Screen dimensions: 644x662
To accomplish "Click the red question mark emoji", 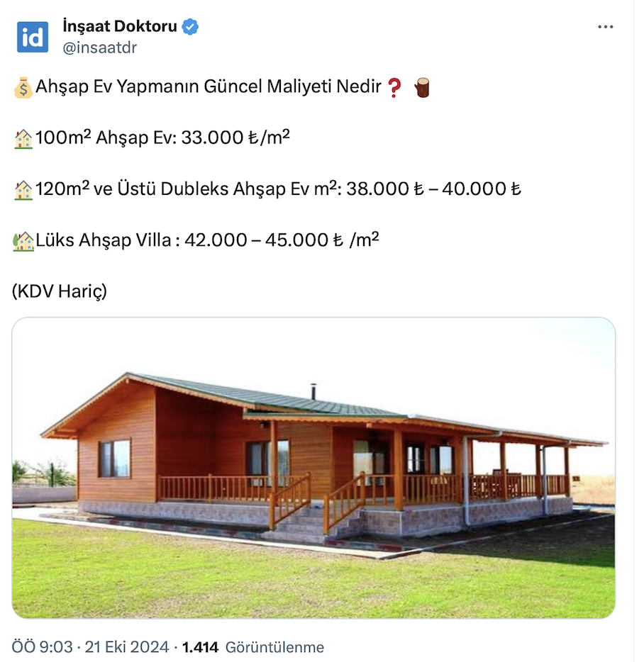I will click(395, 88).
